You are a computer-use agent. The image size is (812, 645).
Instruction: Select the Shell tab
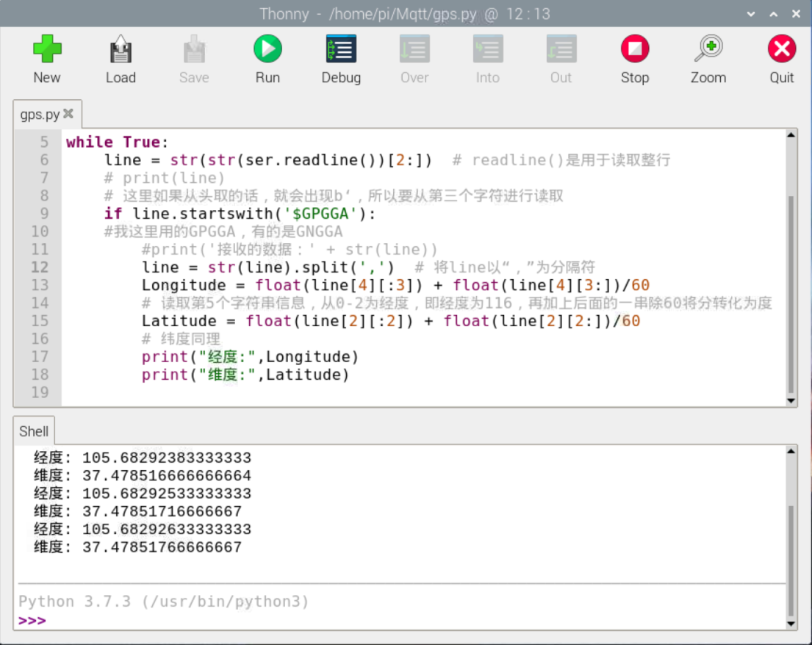(x=34, y=431)
